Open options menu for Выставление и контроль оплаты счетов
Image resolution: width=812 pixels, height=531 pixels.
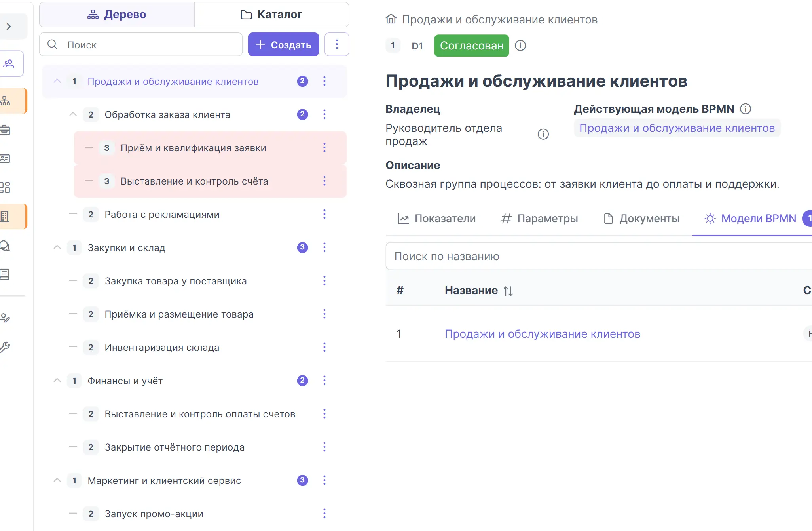point(324,414)
